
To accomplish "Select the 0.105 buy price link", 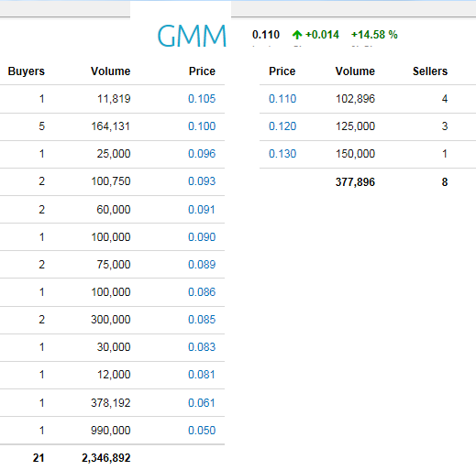I will pos(202,99).
